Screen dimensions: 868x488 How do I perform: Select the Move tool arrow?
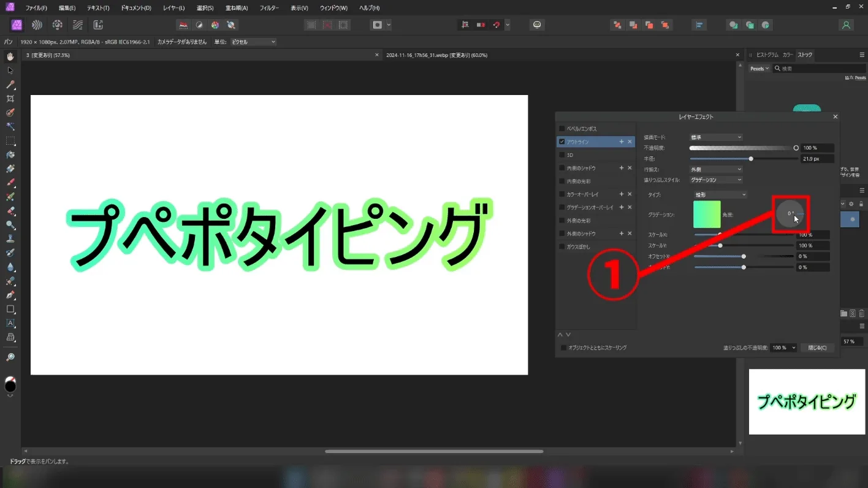click(10, 71)
